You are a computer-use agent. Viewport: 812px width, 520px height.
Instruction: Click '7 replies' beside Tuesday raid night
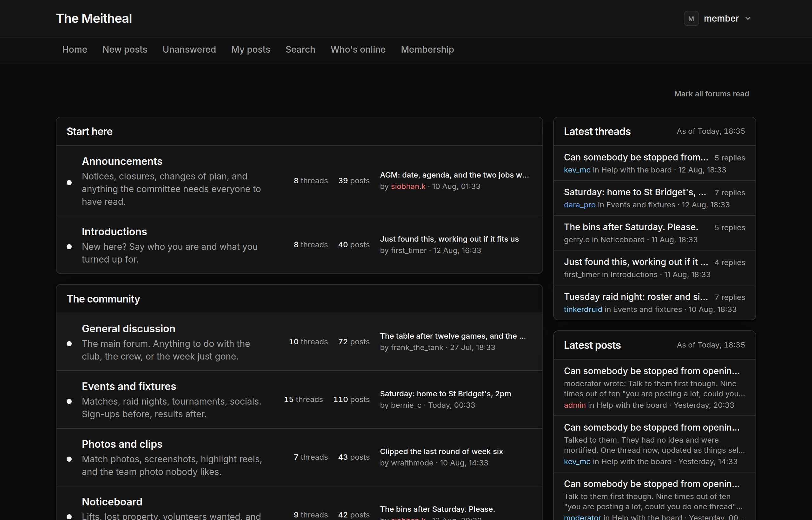pos(730,297)
